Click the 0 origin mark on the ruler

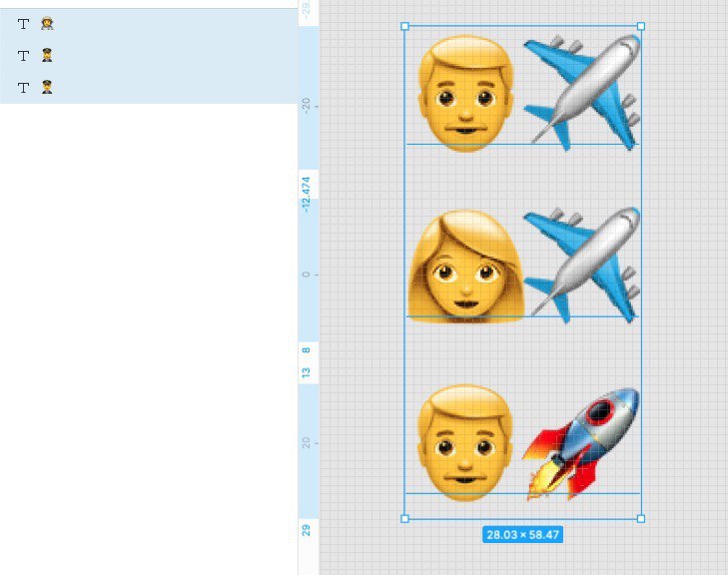[x=306, y=275]
